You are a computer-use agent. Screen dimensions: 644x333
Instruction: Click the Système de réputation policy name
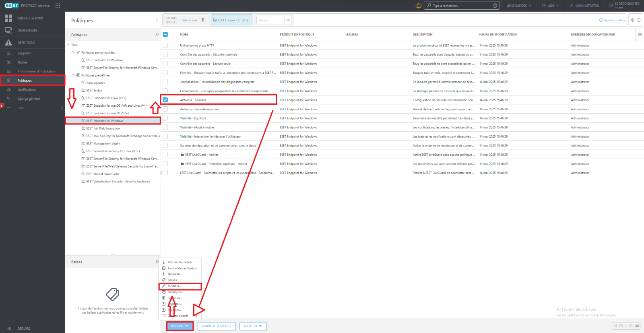(218, 146)
